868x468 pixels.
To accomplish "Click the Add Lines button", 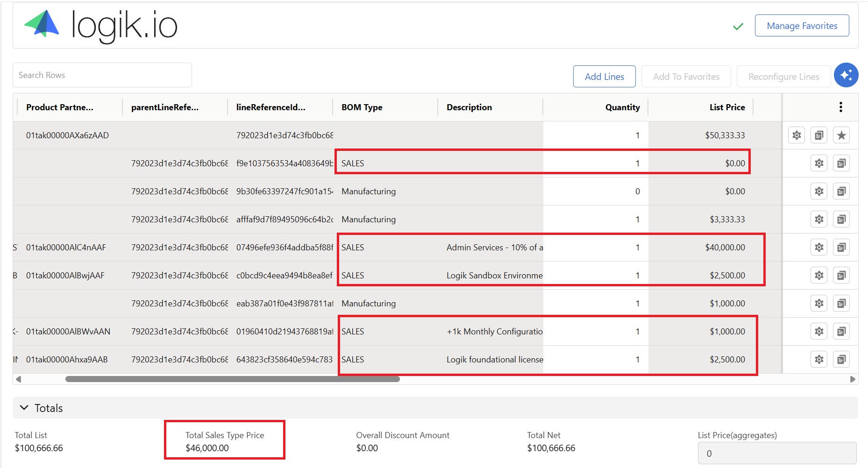I will click(x=605, y=76).
